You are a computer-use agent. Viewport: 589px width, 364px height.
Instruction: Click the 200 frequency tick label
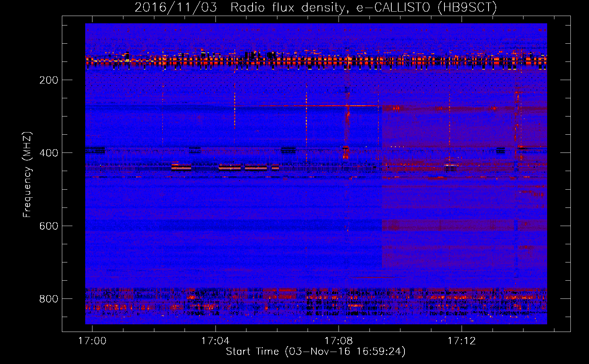coord(49,80)
